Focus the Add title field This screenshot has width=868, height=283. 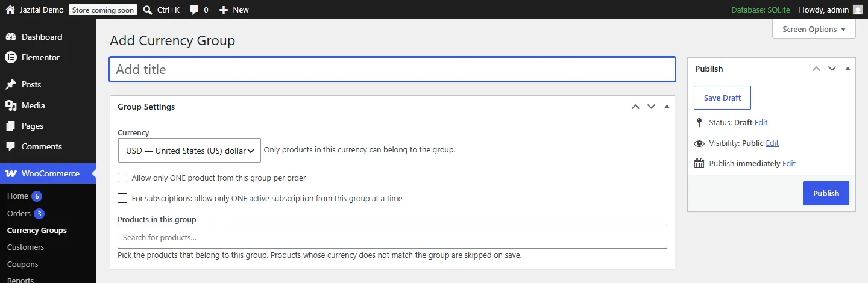tap(392, 69)
